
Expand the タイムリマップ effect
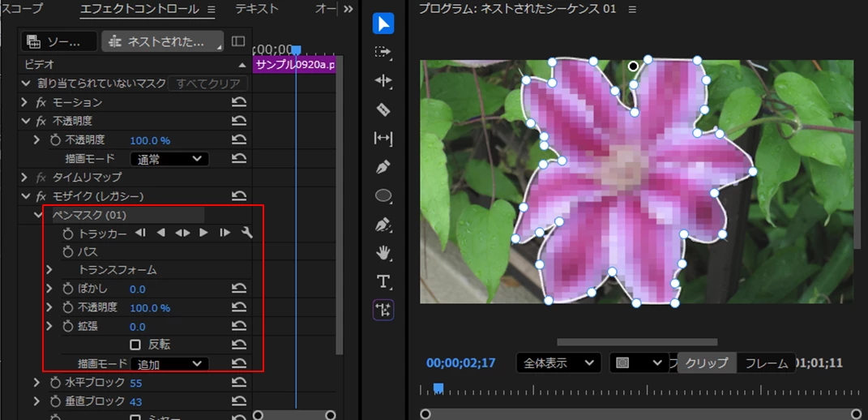coord(24,178)
